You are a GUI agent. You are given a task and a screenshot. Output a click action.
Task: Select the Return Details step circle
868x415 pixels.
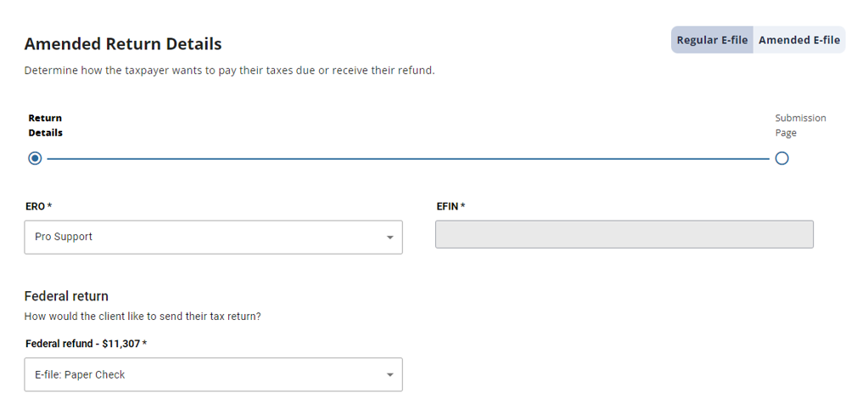[35, 159]
